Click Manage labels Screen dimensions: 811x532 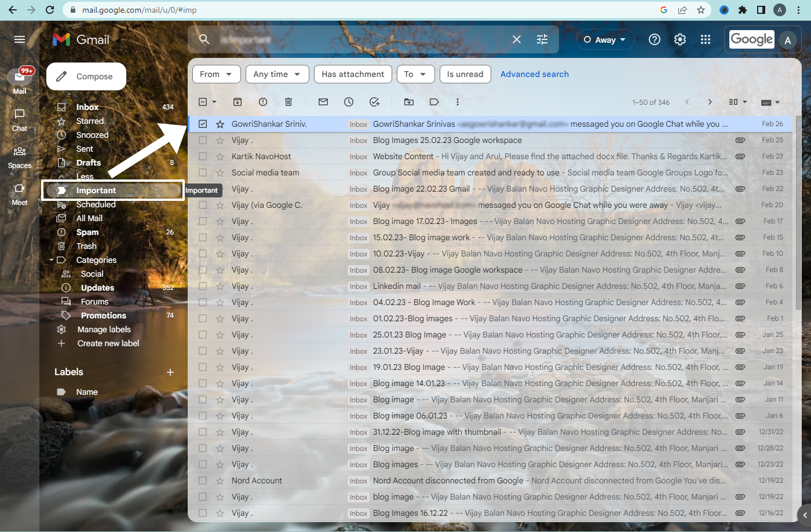(104, 329)
